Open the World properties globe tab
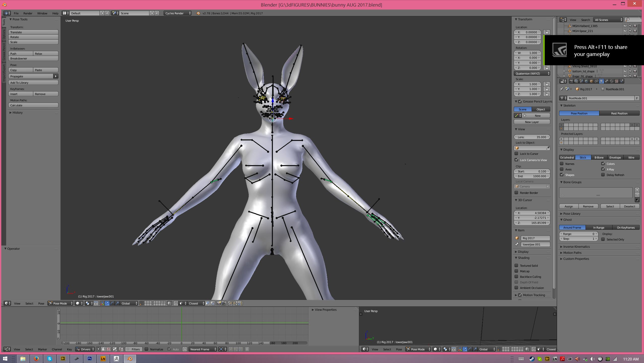 coord(586,81)
